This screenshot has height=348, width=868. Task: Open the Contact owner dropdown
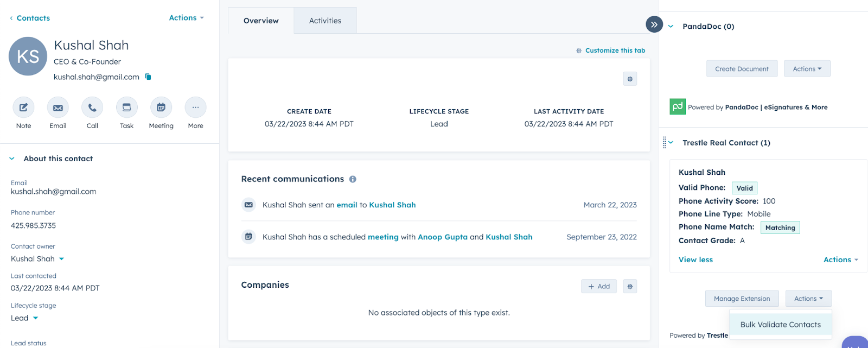pos(61,259)
